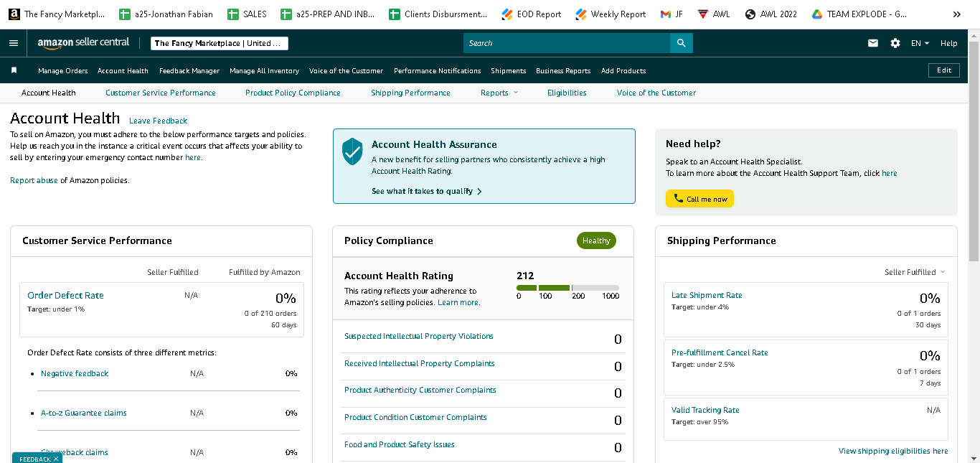The width and height of the screenshot is (980, 463).
Task: Switch to Shipping Performance tab
Action: point(410,93)
